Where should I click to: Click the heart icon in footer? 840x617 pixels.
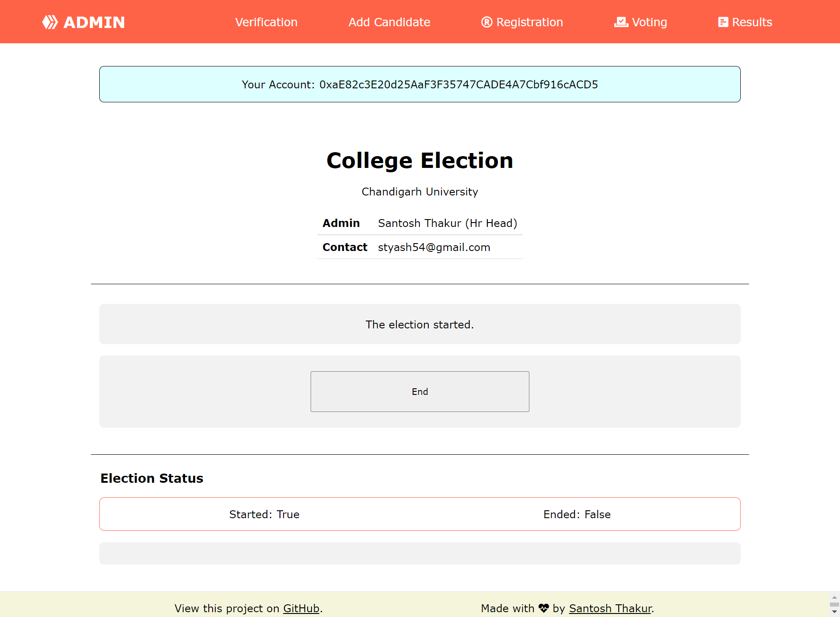point(543,608)
